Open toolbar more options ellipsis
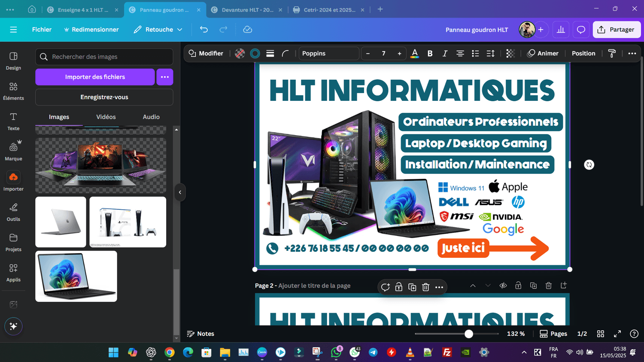 [x=632, y=53]
